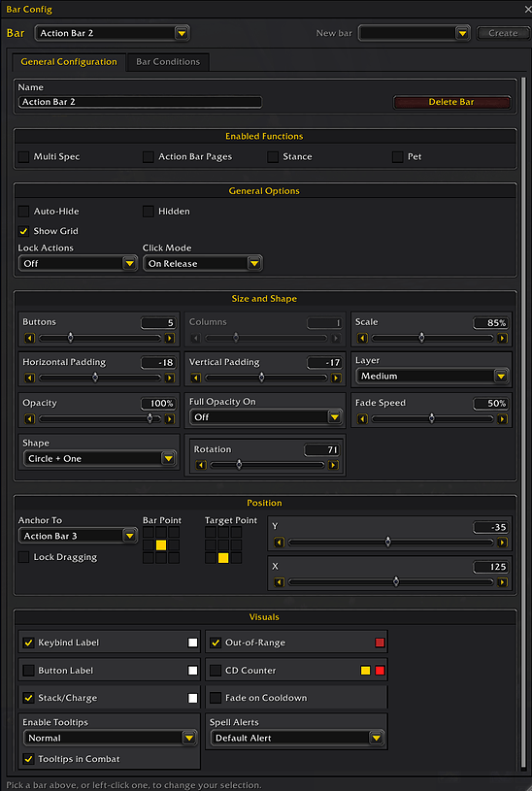Increase Vertical Padding with right arrow
Viewport: 532px width, 791px height.
point(336,378)
